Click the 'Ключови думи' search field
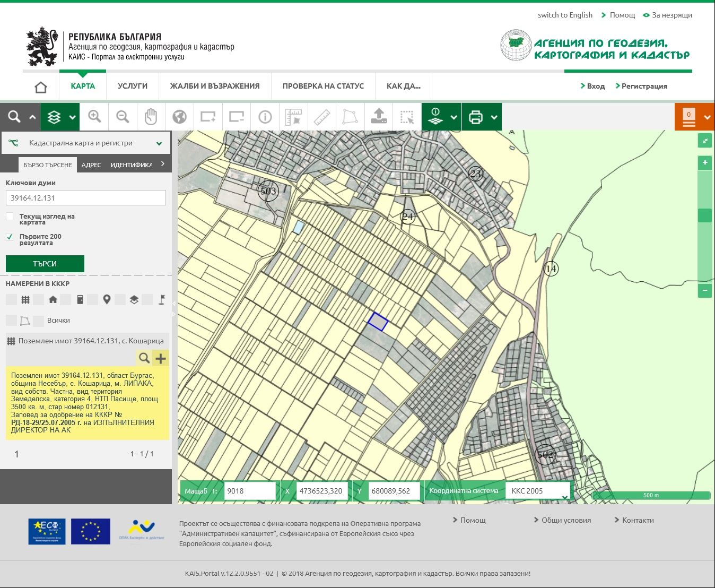This screenshot has width=715, height=588. pos(86,198)
